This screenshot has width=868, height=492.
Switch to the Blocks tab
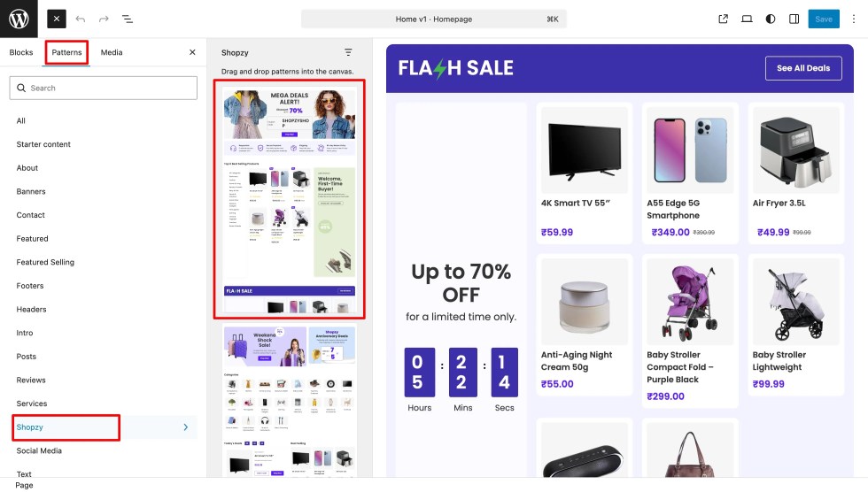(21, 52)
